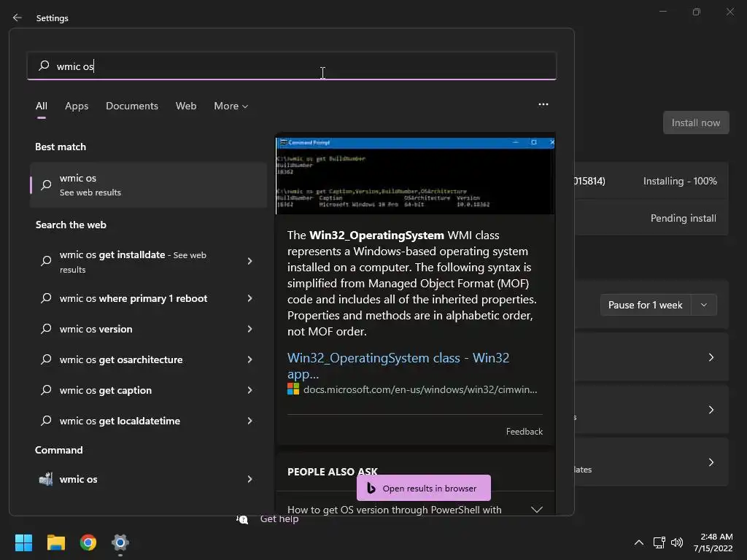This screenshot has width=747, height=560.
Task: Expand arrow for the wmic os command
Action: (x=249, y=479)
